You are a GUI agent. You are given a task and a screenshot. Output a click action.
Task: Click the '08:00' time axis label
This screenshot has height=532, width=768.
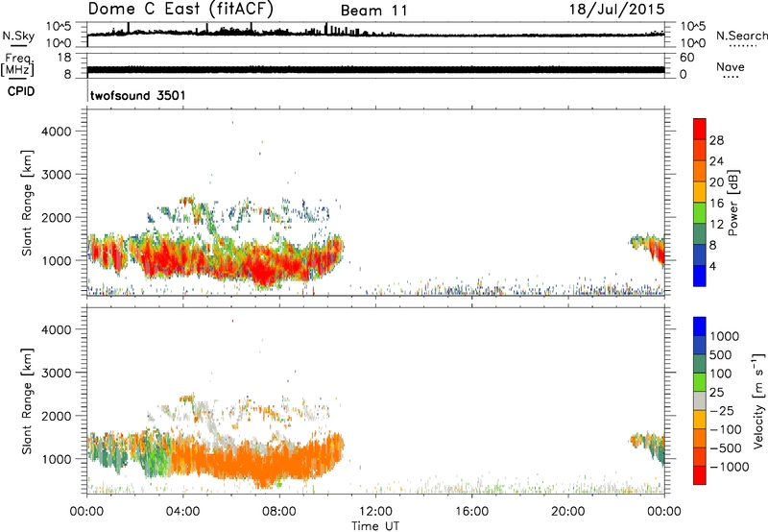click(279, 512)
